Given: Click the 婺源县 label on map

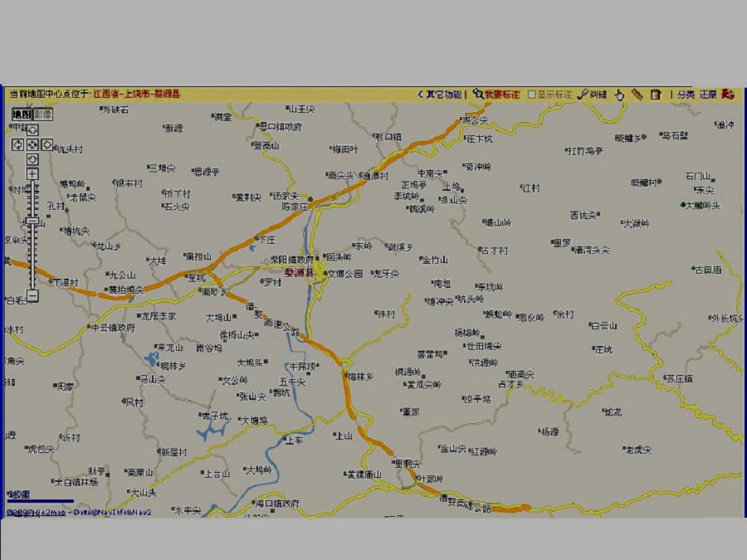Looking at the screenshot, I should (299, 272).
